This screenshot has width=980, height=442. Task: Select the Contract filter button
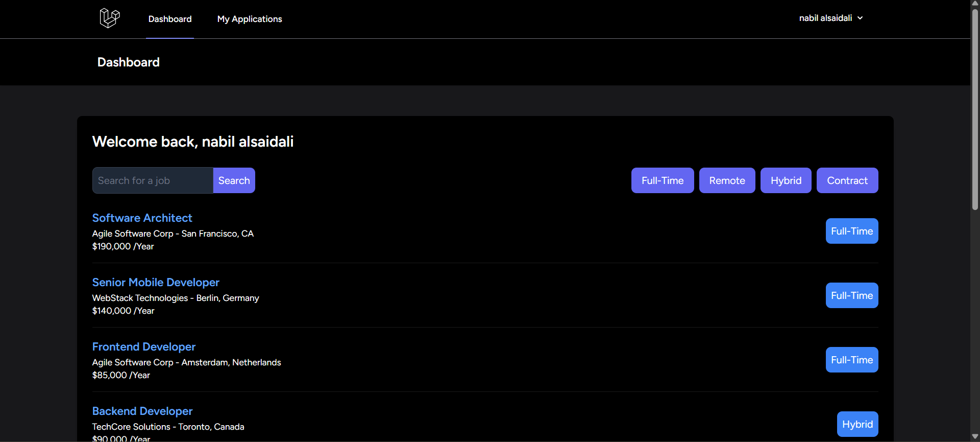pos(847,180)
